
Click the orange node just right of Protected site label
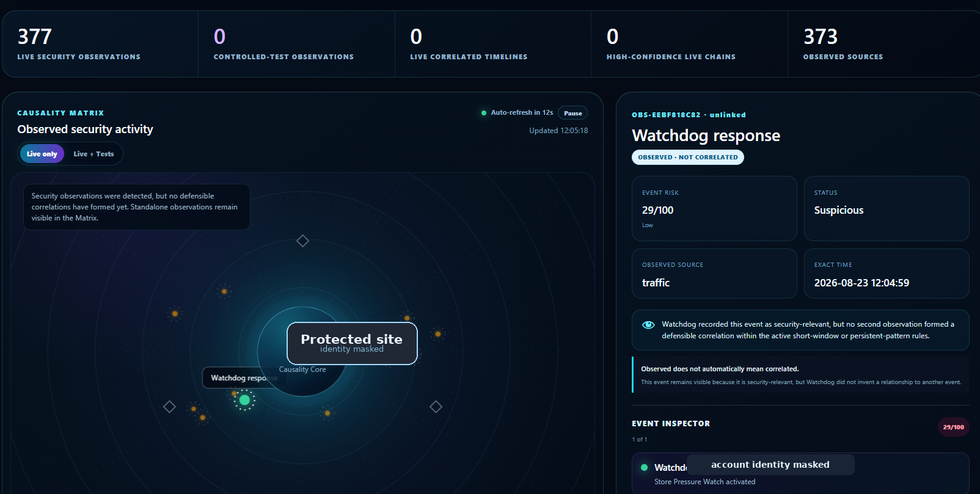(x=437, y=334)
